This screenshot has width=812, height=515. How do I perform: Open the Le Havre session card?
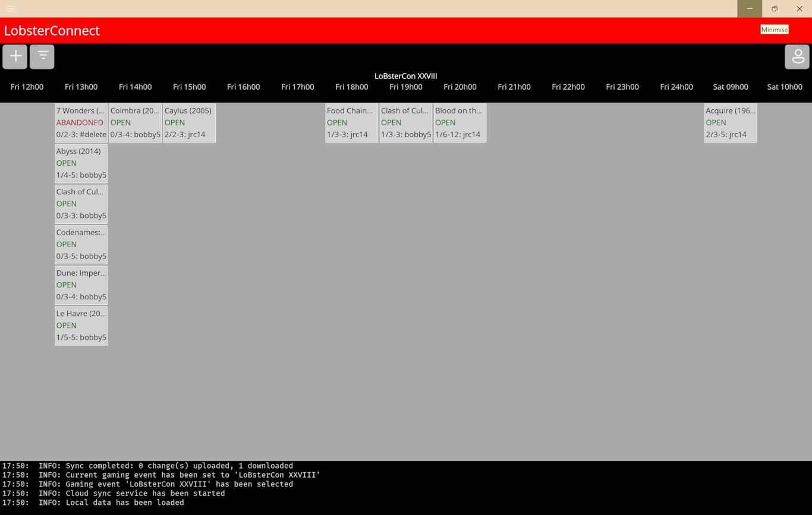[x=81, y=325]
